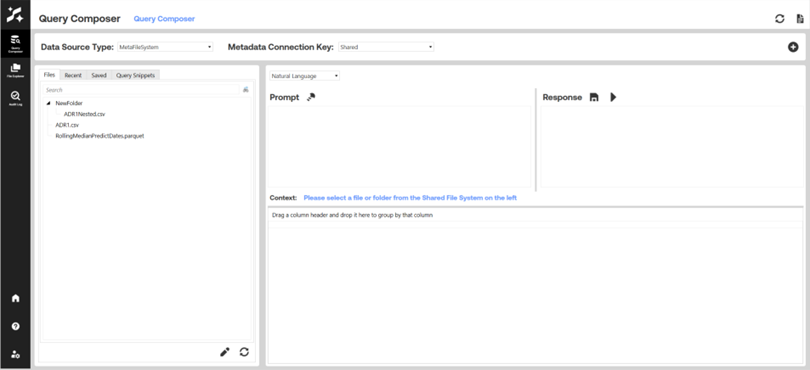
Task: Click the document icon in the header
Action: point(800,19)
